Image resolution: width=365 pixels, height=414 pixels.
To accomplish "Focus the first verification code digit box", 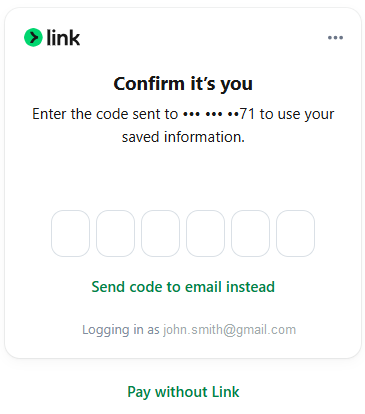I will click(70, 233).
